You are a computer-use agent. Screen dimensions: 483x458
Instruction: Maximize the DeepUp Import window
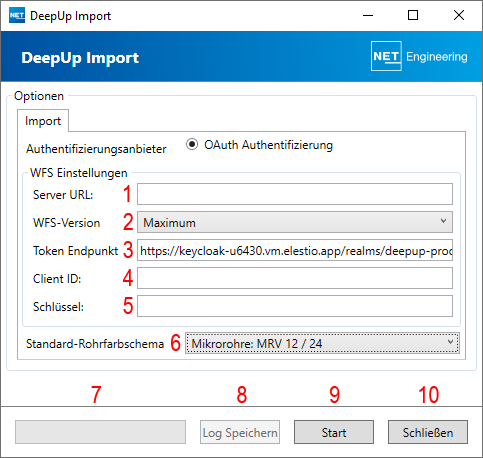pyautogui.click(x=413, y=15)
